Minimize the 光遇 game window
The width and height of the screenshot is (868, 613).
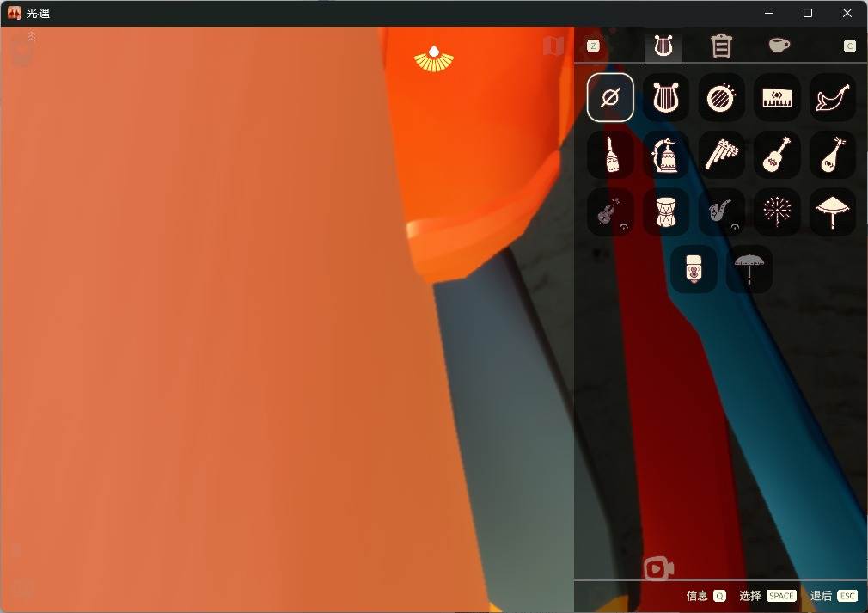tap(769, 13)
